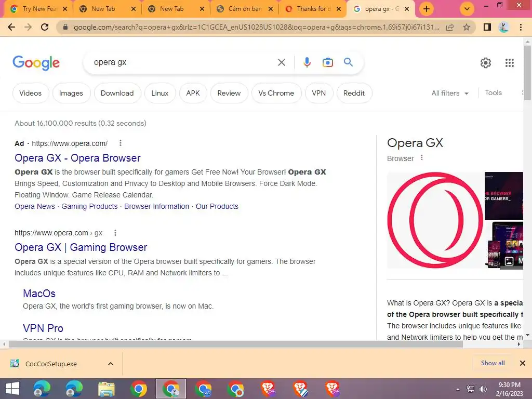Screen dimensions: 532x399
Task: Open options for the opera.com ad
Action: [120, 143]
